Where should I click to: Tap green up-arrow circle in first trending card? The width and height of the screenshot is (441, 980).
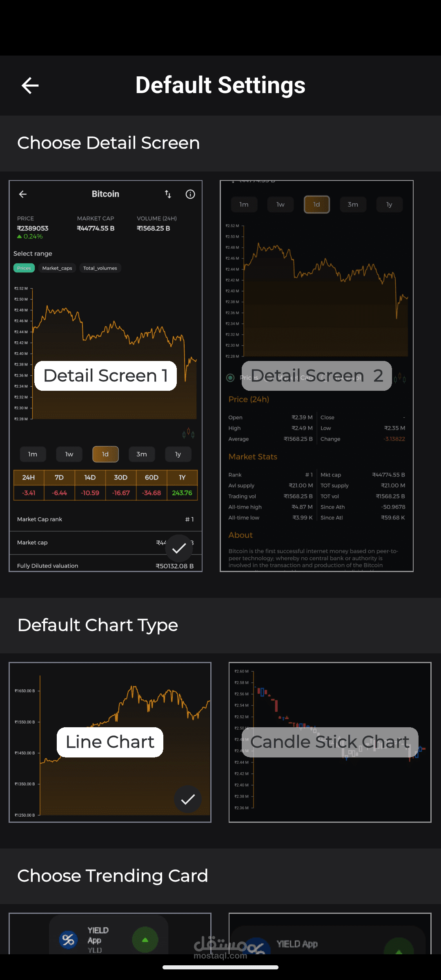coord(145,940)
